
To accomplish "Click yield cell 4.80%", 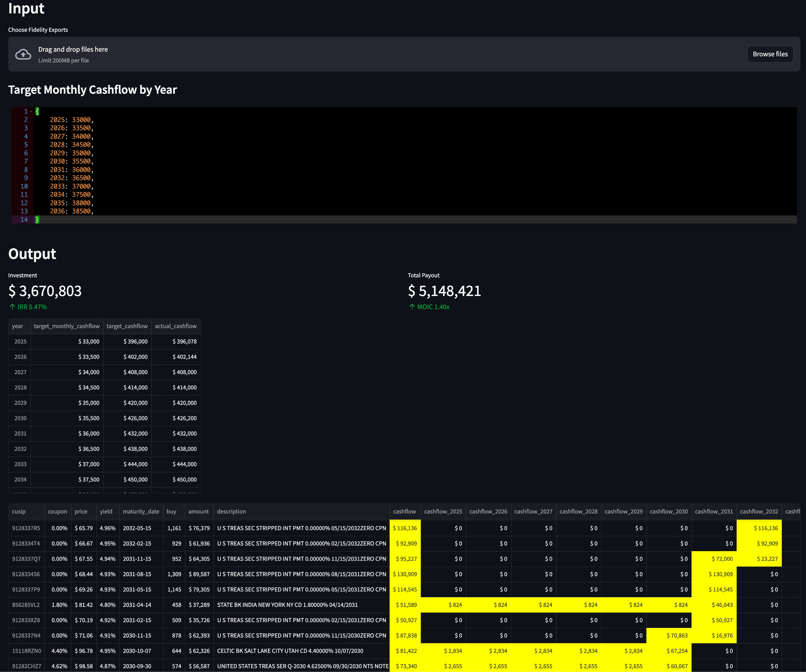I will click(108, 605).
